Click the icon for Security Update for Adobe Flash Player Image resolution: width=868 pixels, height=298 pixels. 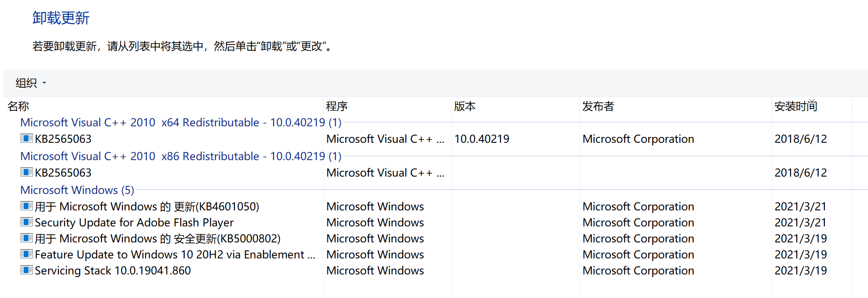27,222
